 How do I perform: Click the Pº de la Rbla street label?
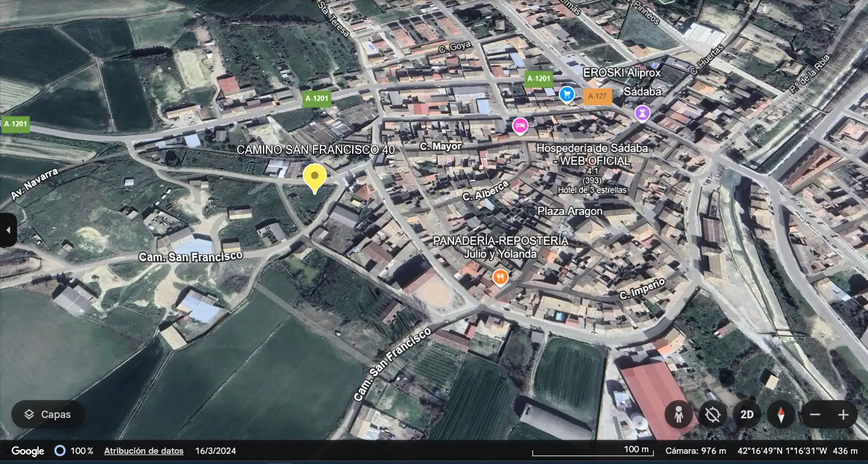pyautogui.click(x=810, y=73)
